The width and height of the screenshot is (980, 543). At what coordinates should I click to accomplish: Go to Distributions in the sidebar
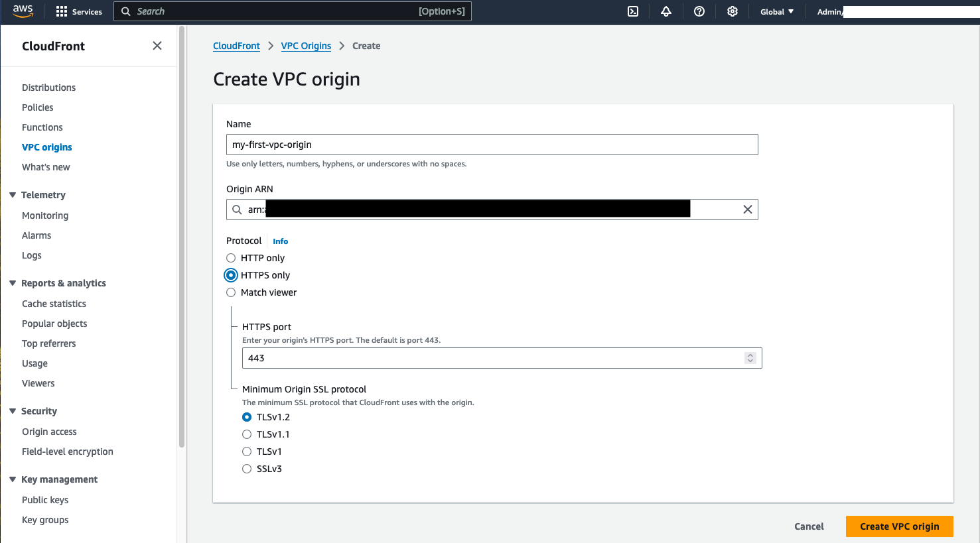tap(48, 87)
